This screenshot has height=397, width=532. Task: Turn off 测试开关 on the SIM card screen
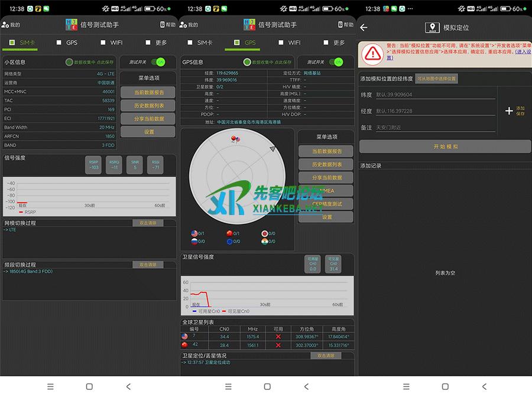coord(157,62)
